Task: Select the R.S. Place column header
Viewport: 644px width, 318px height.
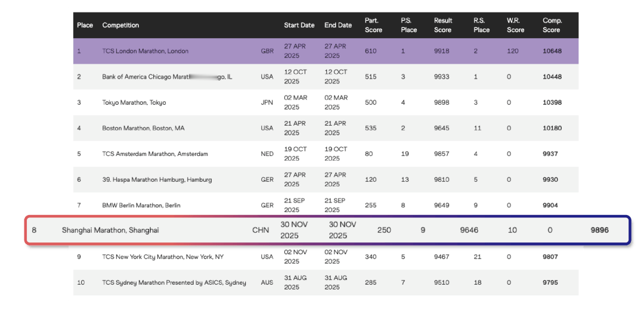Action: pos(481,26)
